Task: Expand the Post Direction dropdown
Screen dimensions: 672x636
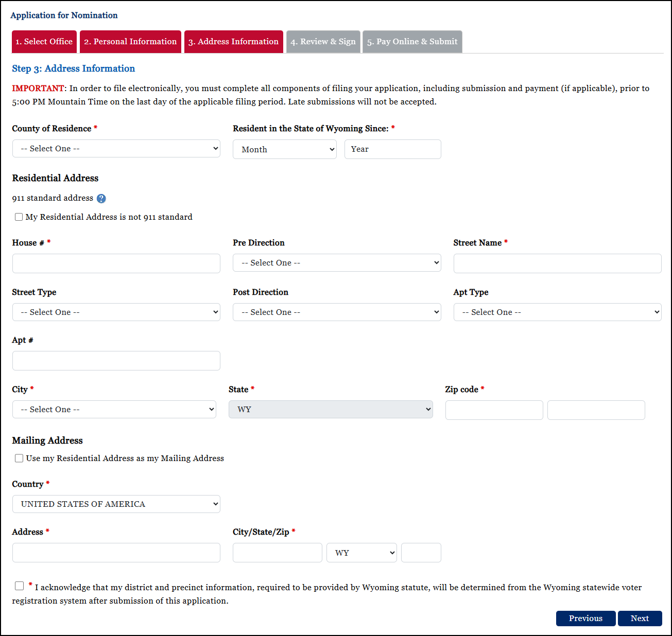Action: pyautogui.click(x=337, y=312)
